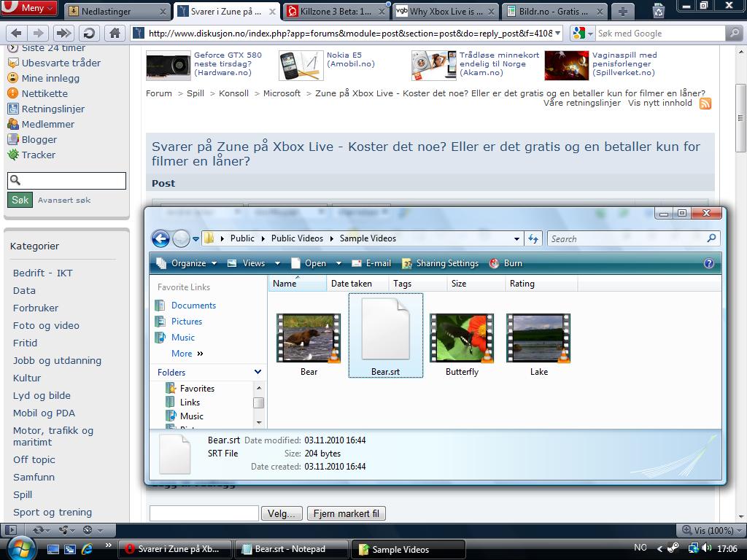Go back in Opera browser toolbar

point(16,33)
